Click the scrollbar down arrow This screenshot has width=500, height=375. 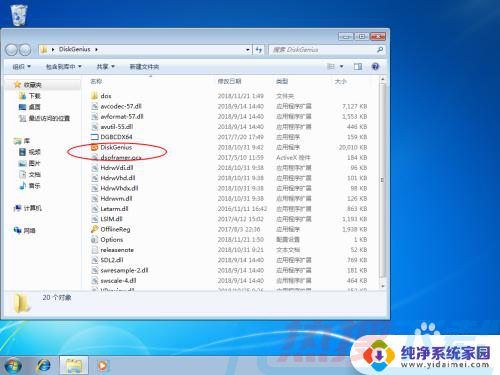click(x=382, y=286)
